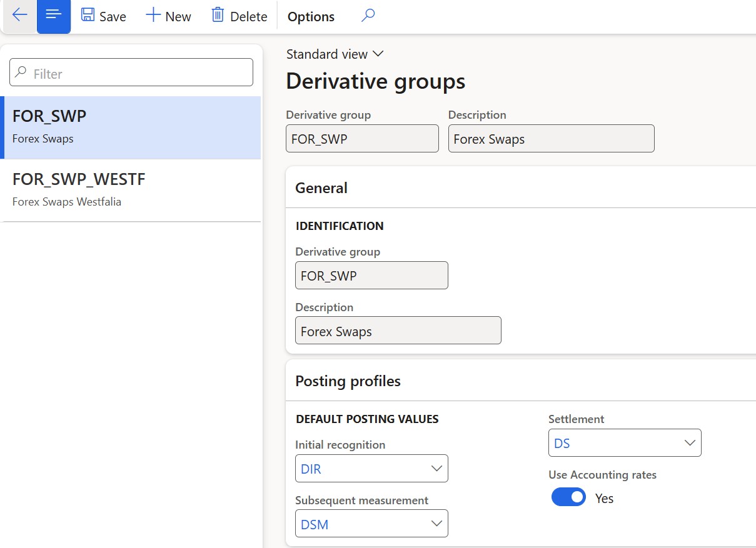This screenshot has width=756, height=548.
Task: Toggle Use Accounting rates switch
Action: pyautogui.click(x=568, y=497)
